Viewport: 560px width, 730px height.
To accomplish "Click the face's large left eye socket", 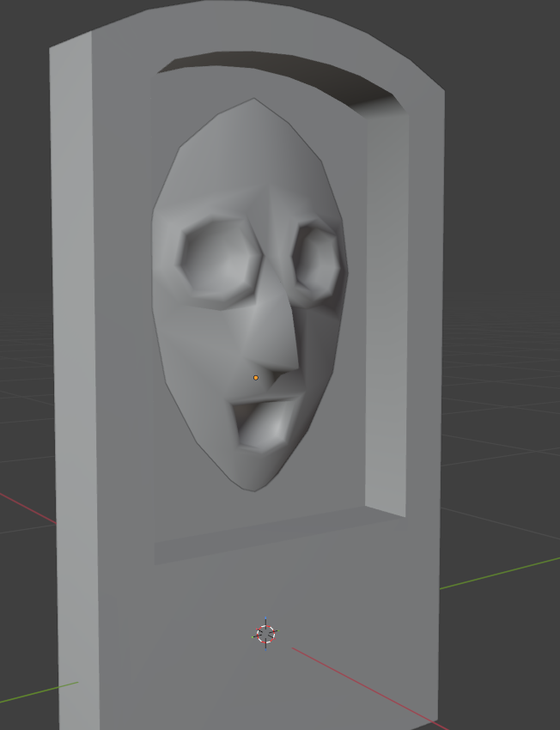I will 220,263.
